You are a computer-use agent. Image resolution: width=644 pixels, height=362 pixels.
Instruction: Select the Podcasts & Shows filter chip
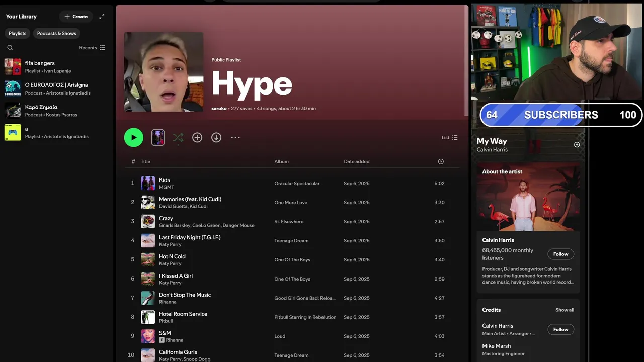coord(57,33)
